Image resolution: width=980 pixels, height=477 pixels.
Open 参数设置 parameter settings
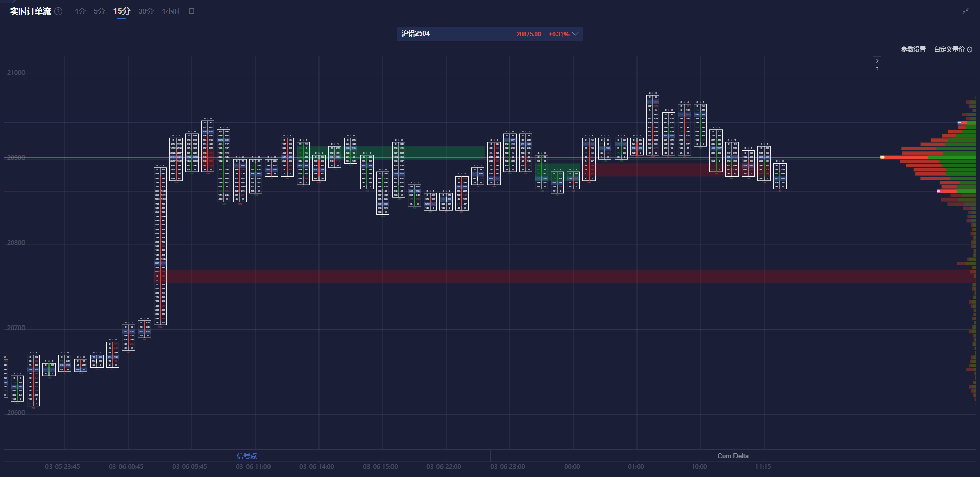[913, 49]
